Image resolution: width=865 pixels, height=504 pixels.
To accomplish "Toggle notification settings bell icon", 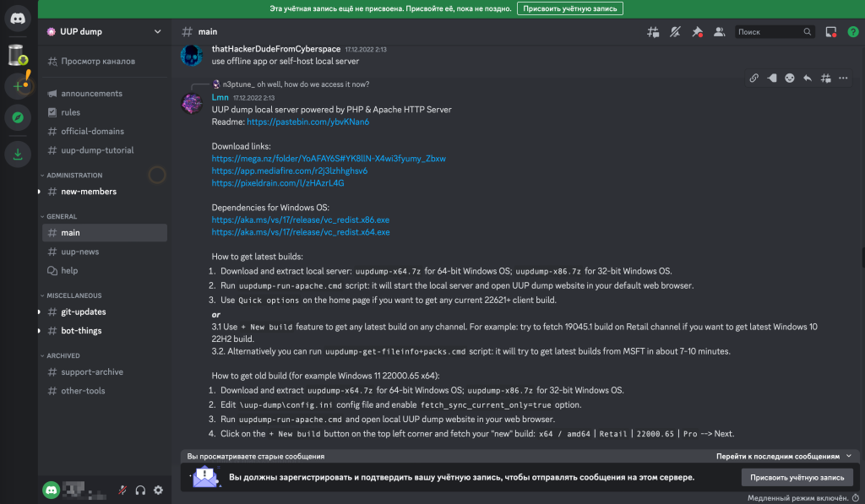I will tap(675, 32).
